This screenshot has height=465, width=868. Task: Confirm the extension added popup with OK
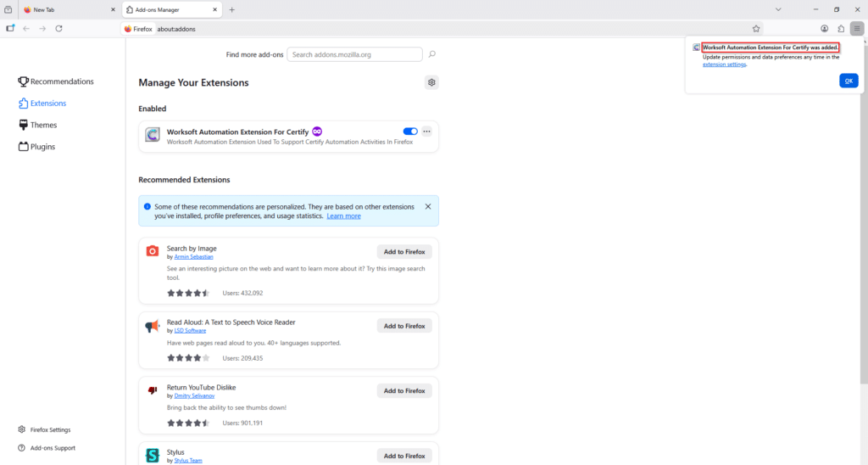pyautogui.click(x=849, y=81)
